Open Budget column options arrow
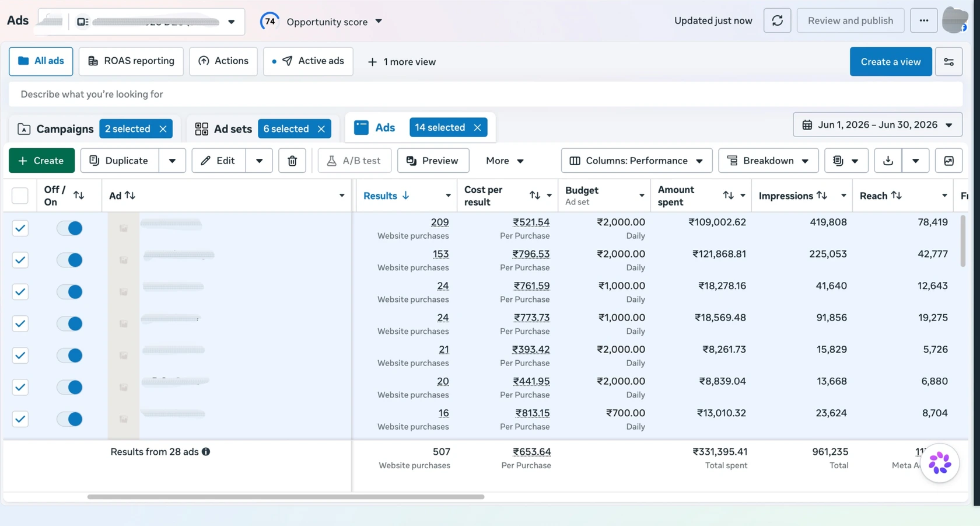Screen dimensions: 980x526 (x=642, y=196)
